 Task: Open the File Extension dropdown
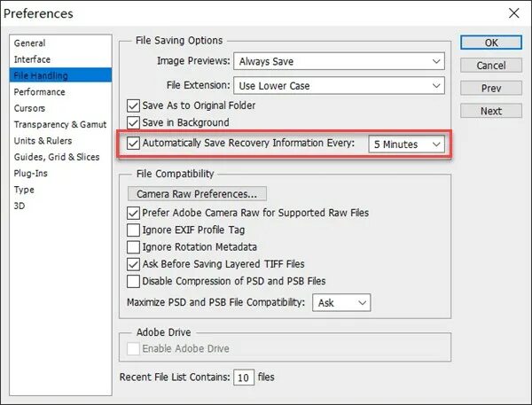click(339, 85)
